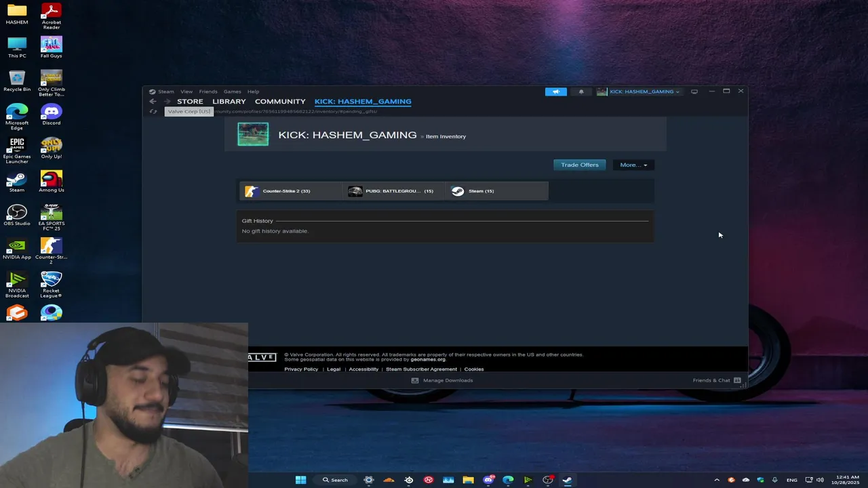Go forward with Steam forward arrow

167,102
